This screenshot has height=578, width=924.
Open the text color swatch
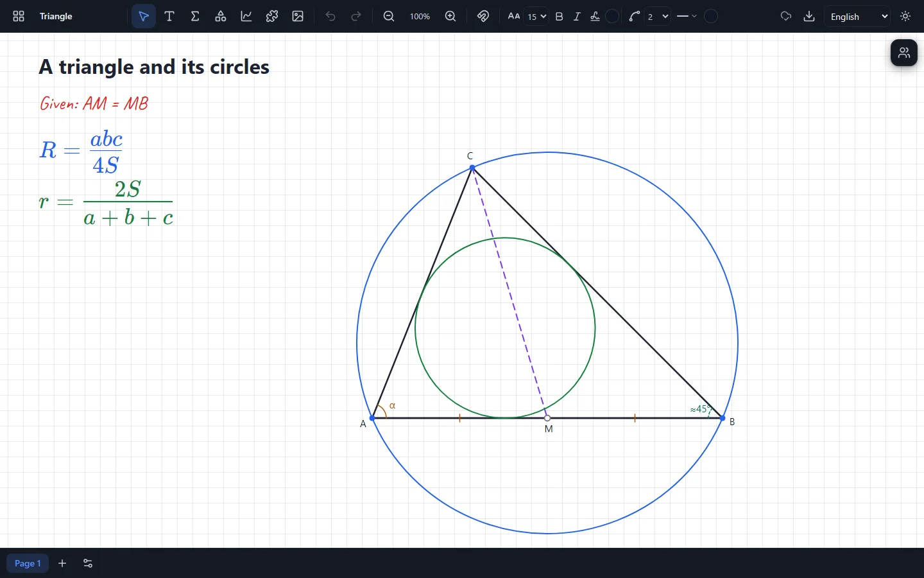pyautogui.click(x=613, y=16)
